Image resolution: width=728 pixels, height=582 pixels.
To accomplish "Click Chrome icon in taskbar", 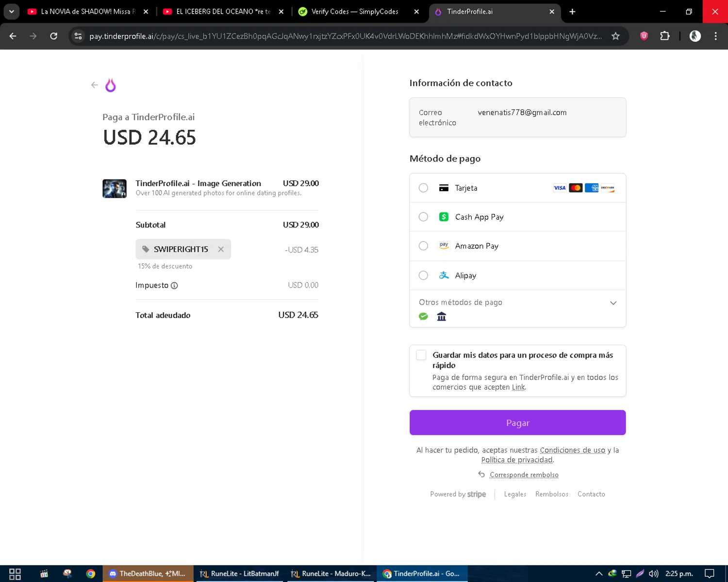I will pos(91,574).
